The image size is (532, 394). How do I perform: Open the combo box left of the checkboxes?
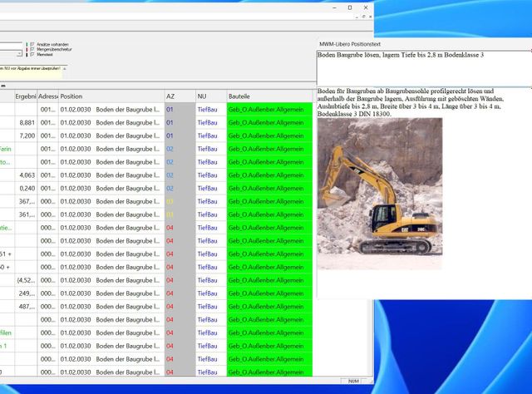click(19, 53)
